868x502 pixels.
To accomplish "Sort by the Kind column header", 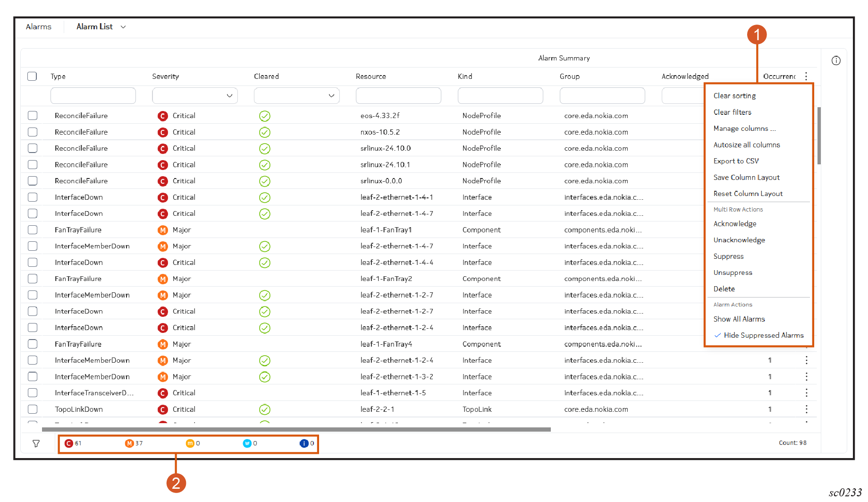I will click(465, 77).
